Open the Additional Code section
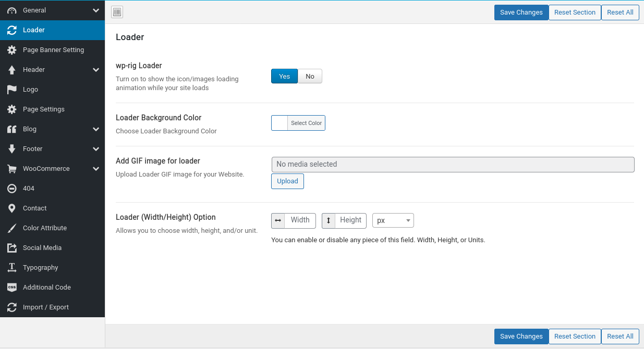This screenshot has height=349, width=644. [52, 288]
